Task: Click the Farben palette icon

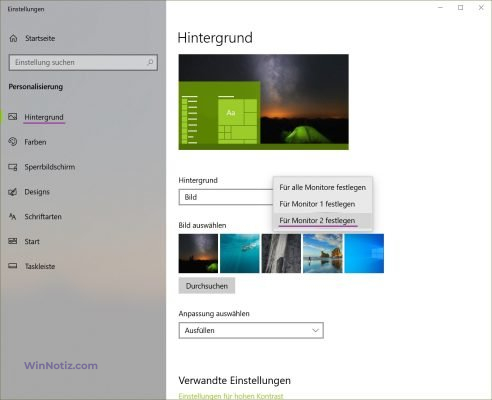Action: [13, 142]
